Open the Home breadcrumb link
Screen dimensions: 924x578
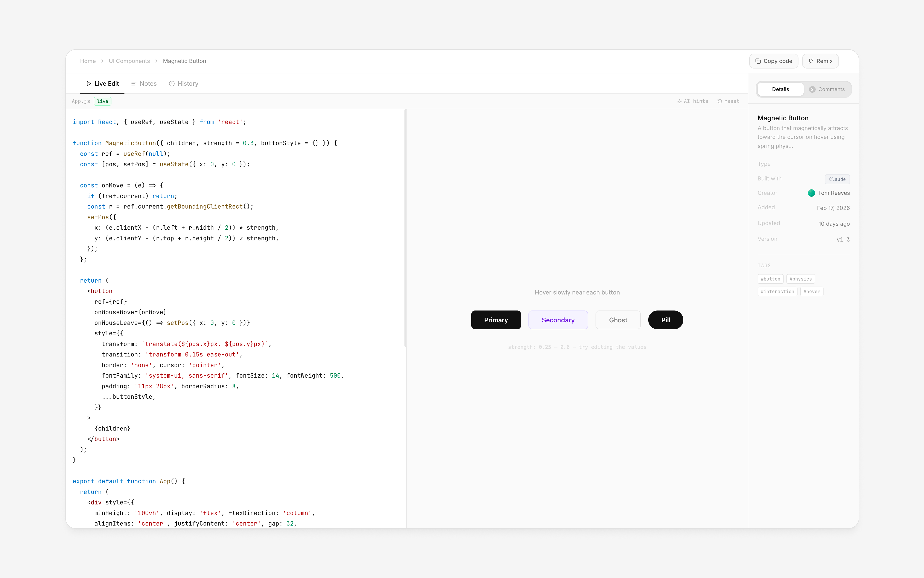[x=88, y=61]
